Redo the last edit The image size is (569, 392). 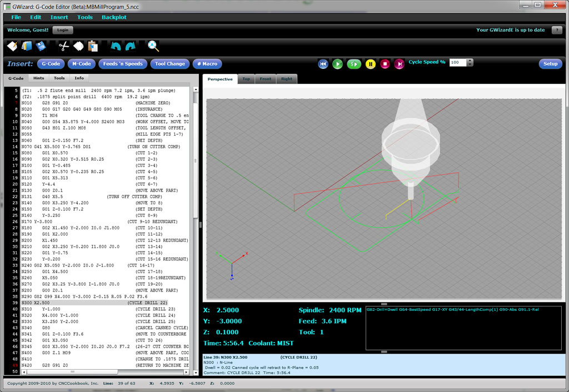[131, 46]
